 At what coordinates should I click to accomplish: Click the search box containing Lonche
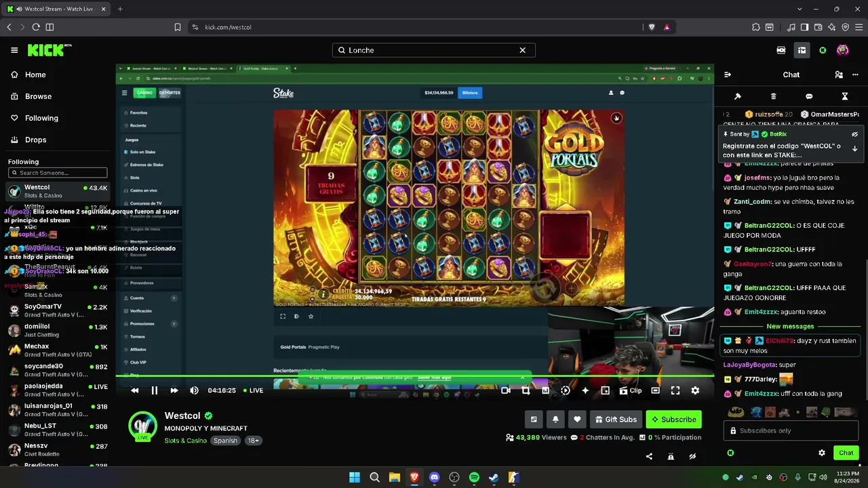coord(433,50)
